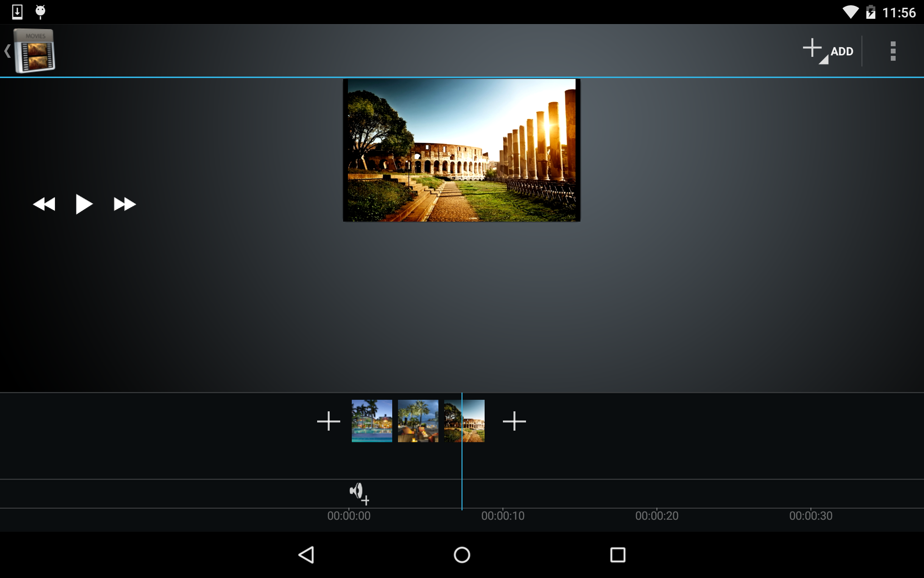This screenshot has width=924, height=578.
Task: Jump to 00:00:10 on the timeline
Action: tap(502, 515)
